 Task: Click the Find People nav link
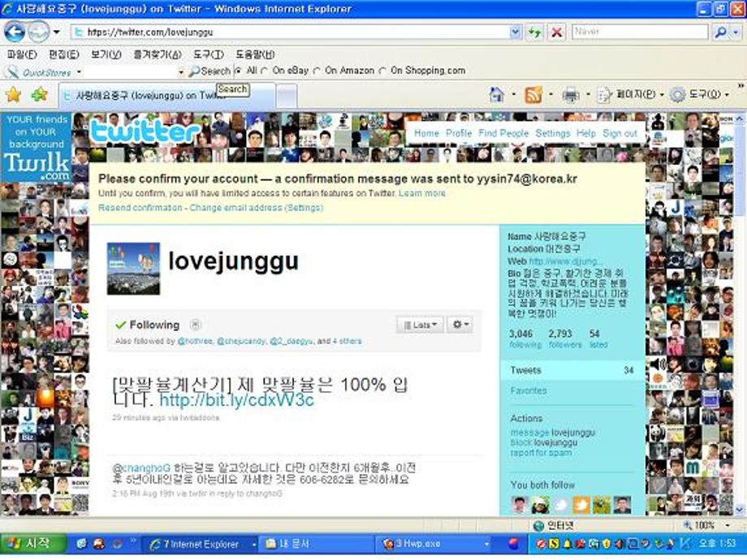click(x=503, y=133)
